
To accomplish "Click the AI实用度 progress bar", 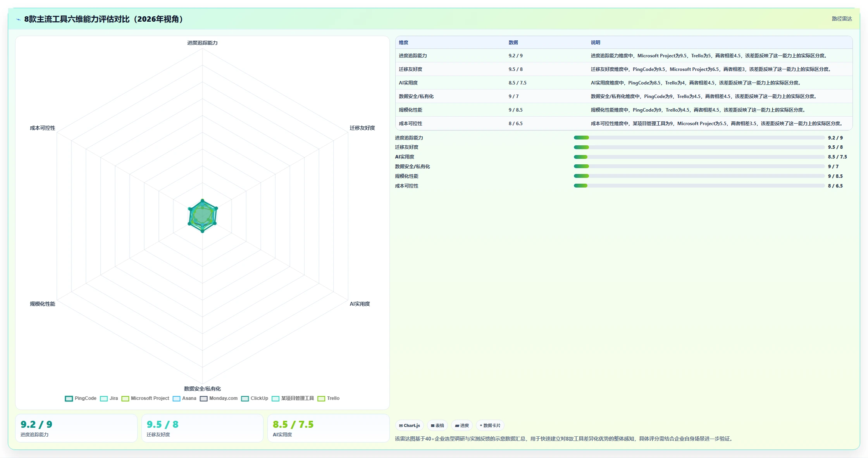I will coord(699,157).
